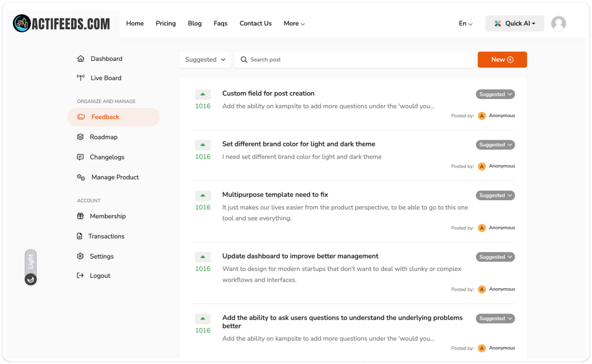
Task: Click the Roadmap layers icon
Action: pyautogui.click(x=80, y=137)
